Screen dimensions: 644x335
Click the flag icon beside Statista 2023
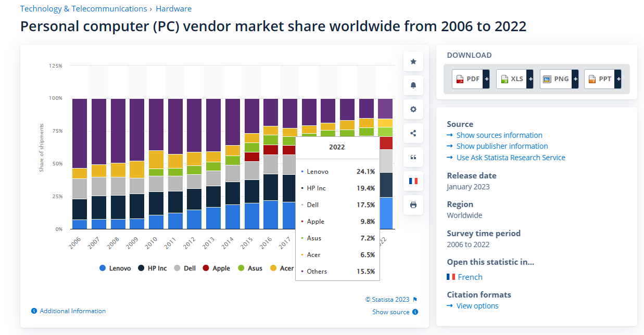pyautogui.click(x=415, y=300)
